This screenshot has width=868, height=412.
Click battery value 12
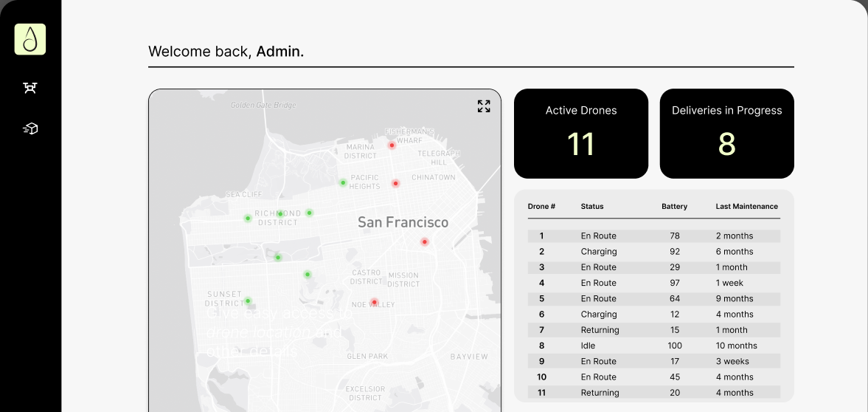(x=674, y=314)
